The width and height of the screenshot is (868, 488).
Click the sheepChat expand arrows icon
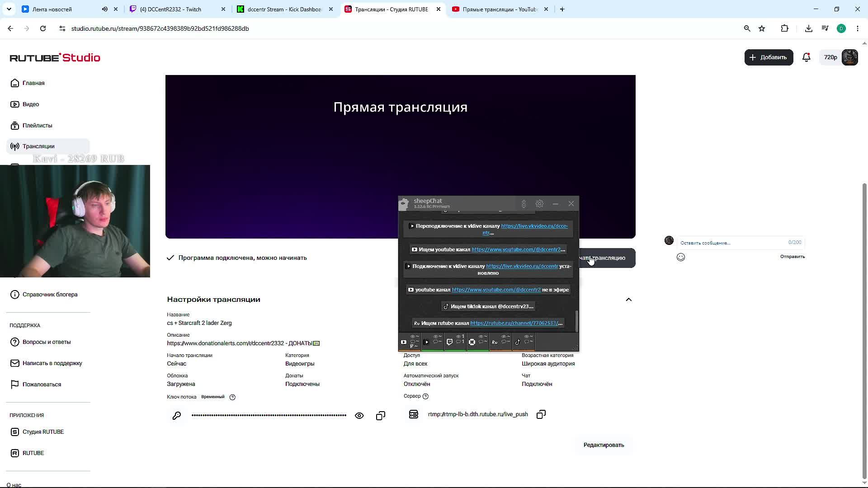[x=524, y=204]
